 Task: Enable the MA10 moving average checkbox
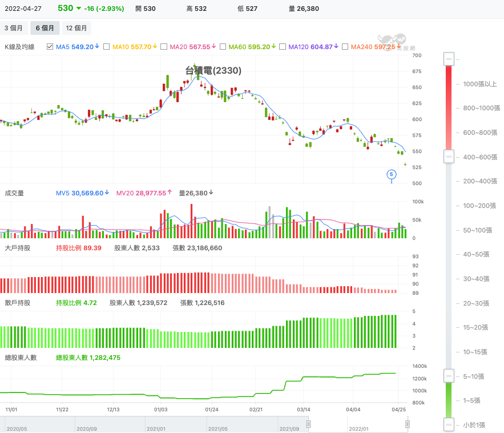(x=106, y=47)
